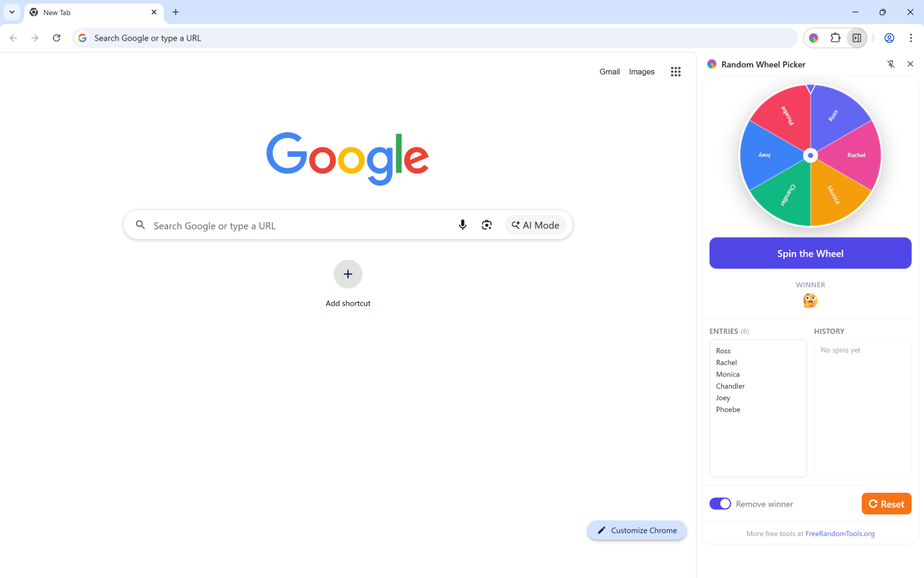Click Customize Chrome
924x578 pixels.
tap(637, 530)
